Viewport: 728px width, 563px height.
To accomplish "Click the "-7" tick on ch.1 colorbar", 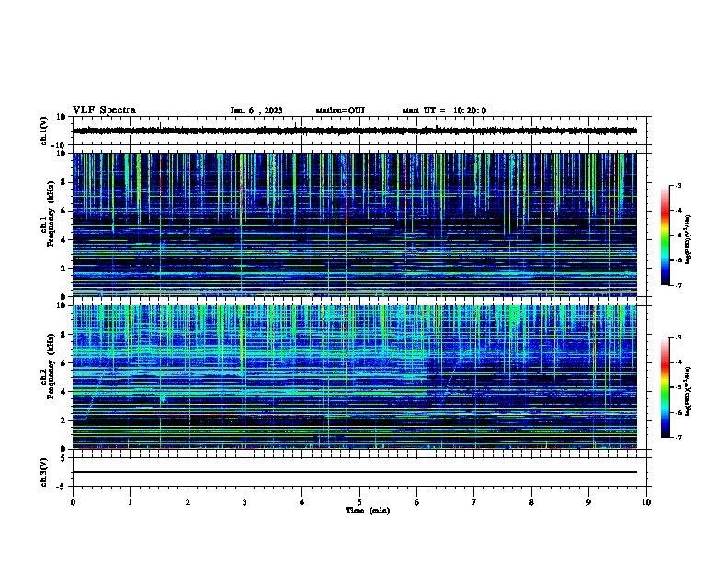I will [678, 285].
